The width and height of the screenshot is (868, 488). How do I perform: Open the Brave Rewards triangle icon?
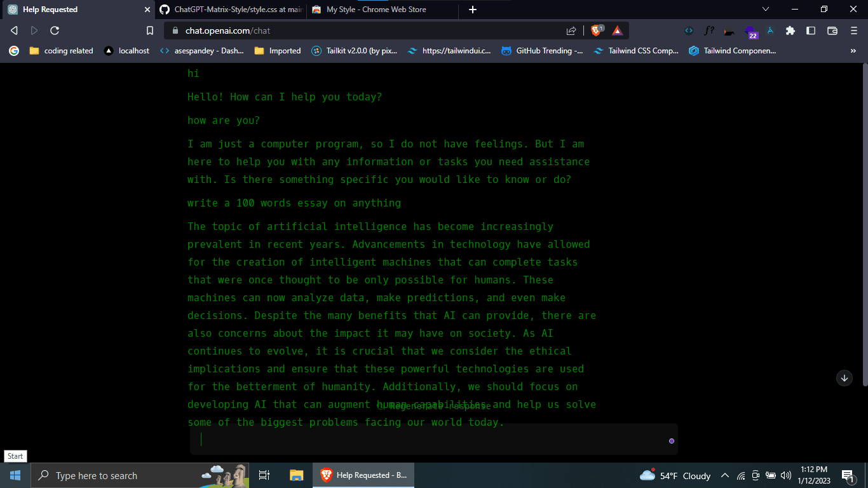pos(617,30)
